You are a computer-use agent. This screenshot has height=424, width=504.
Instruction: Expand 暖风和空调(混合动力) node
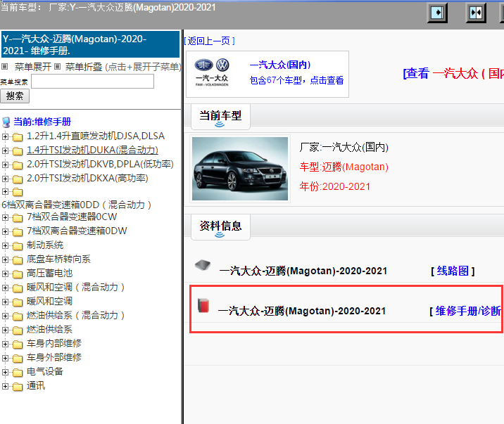tap(5, 288)
